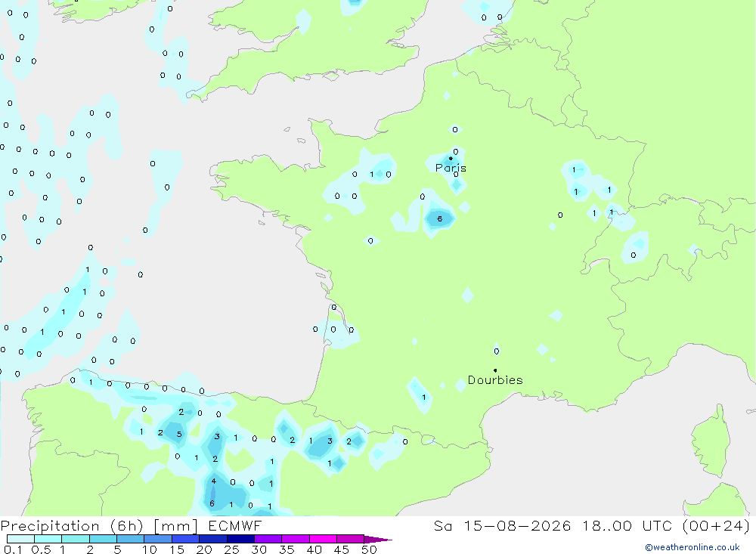Click the 30–35 mm purple legend swatch

pos(268,539)
